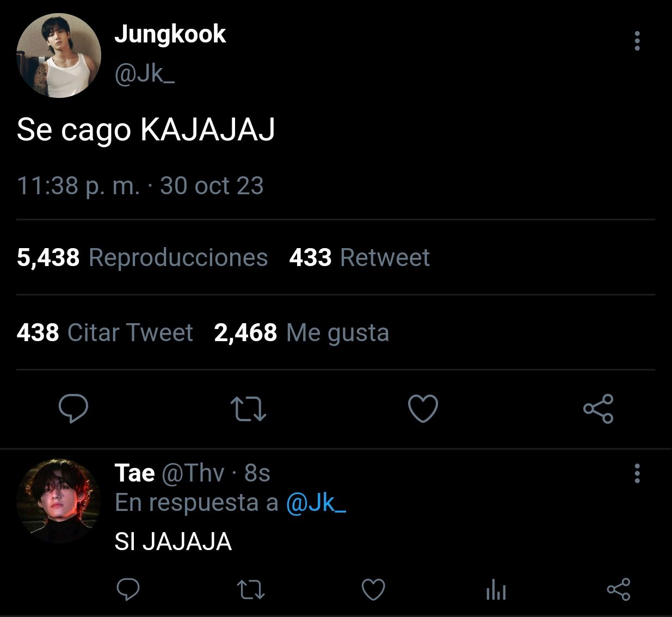
Task: Open Tae's username @Thv
Action: pyautogui.click(x=193, y=473)
